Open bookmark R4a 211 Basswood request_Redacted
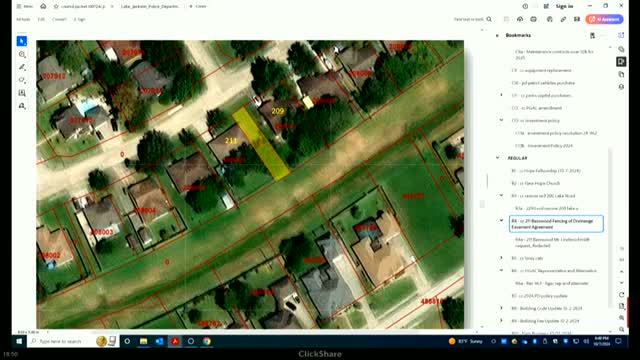The width and height of the screenshot is (640, 360). click(552, 242)
